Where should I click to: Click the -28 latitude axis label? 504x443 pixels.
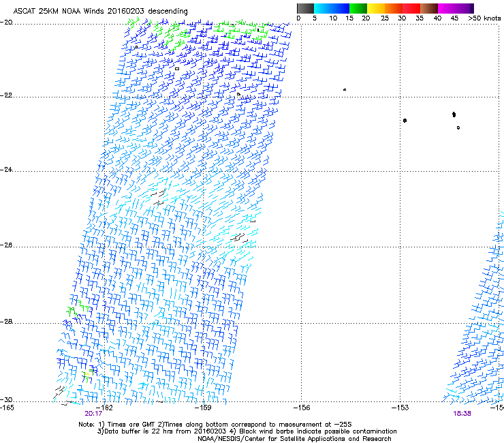(x=7, y=322)
